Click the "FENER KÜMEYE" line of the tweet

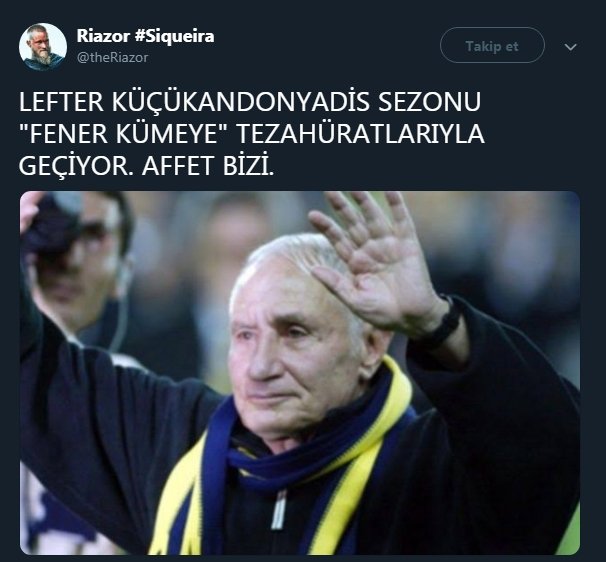(x=251, y=134)
